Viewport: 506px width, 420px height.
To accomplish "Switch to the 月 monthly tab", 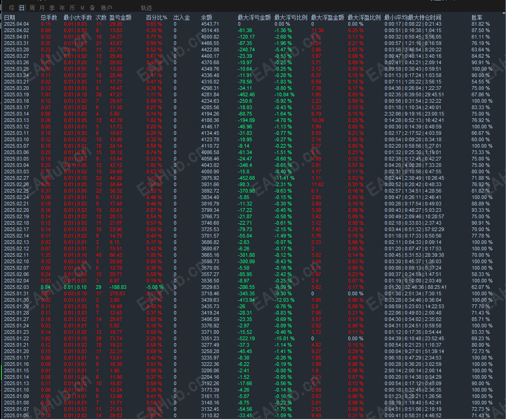I will pos(42,8).
